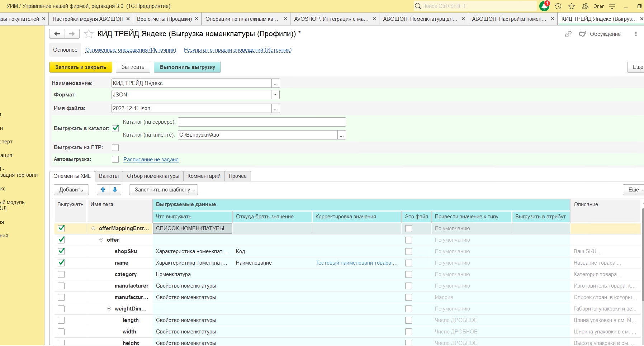Add form to favorites with star icon
Image resolution: width=644 pixels, height=346 pixels.
(x=89, y=34)
